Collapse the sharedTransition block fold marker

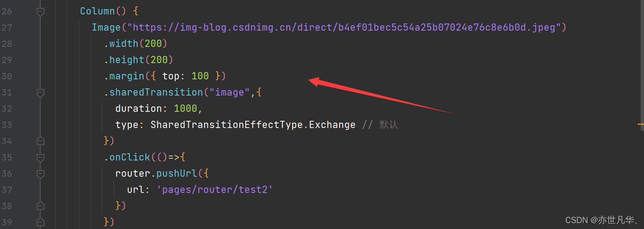(41, 93)
